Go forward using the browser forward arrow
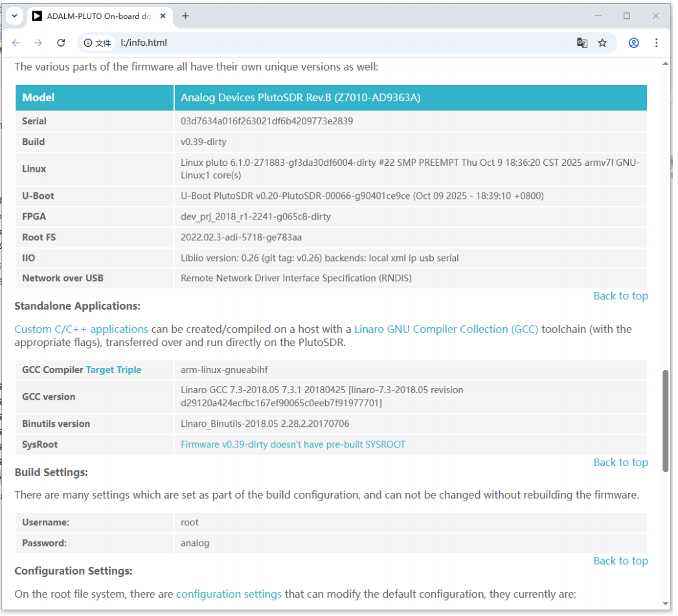This screenshot has height=616, width=678. click(x=38, y=43)
